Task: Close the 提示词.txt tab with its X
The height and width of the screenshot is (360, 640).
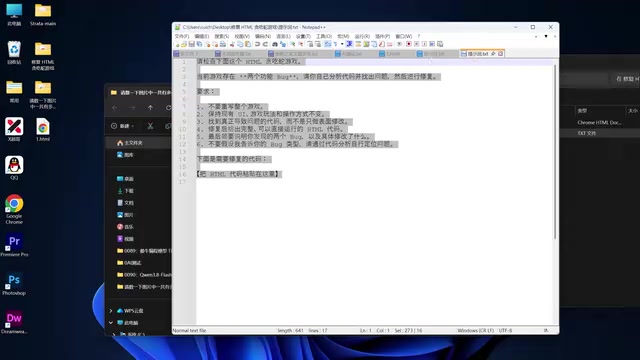Action: pos(500,53)
